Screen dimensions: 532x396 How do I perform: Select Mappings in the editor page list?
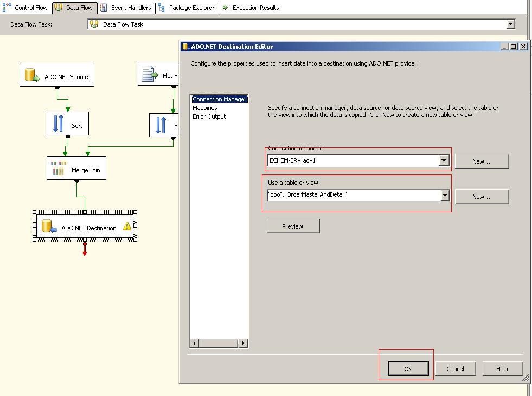pyautogui.click(x=206, y=108)
